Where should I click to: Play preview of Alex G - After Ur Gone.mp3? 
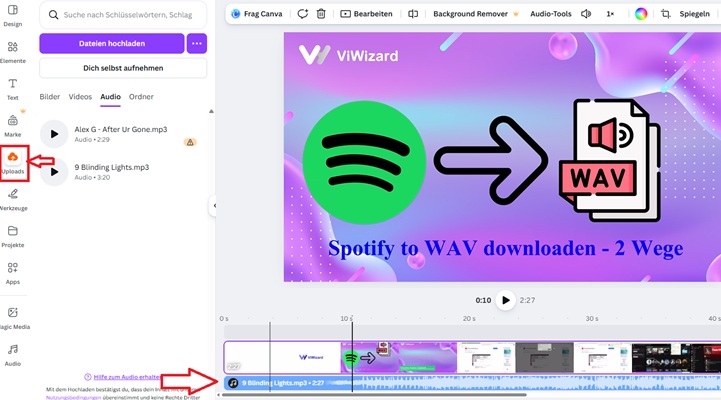pos(54,134)
